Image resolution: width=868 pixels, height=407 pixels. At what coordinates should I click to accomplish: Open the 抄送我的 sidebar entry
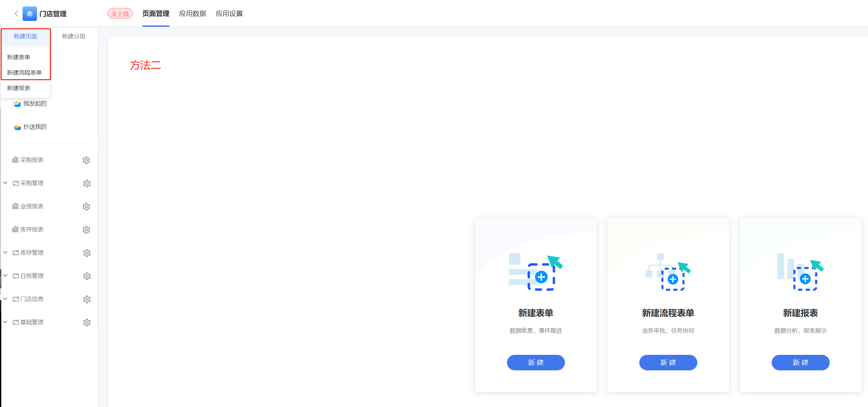click(x=34, y=127)
